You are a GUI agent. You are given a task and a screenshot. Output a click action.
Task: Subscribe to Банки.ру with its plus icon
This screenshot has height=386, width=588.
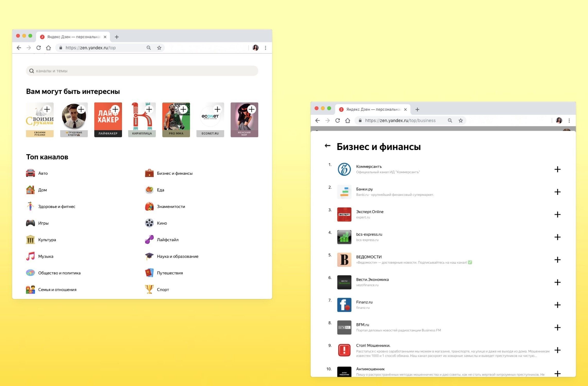pyautogui.click(x=557, y=192)
